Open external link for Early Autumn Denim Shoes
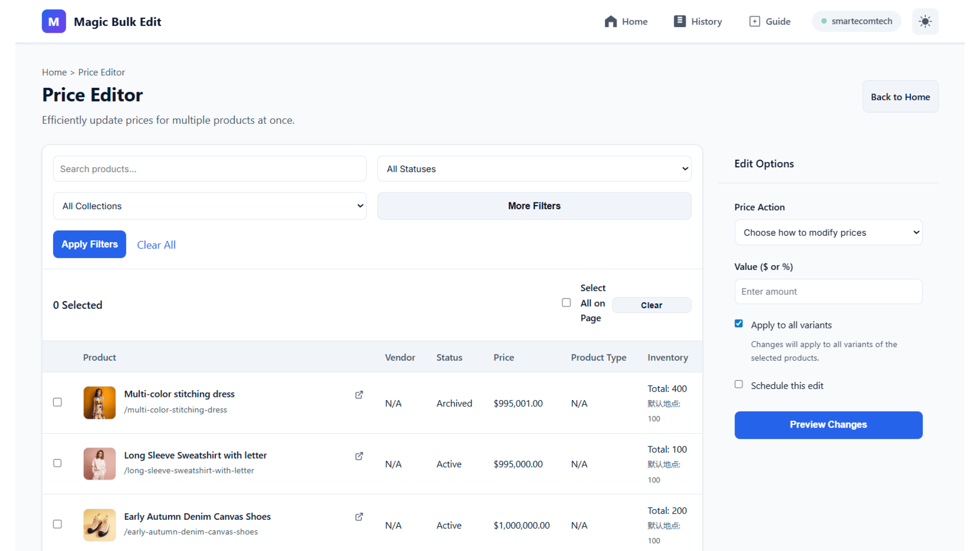 [x=359, y=517]
